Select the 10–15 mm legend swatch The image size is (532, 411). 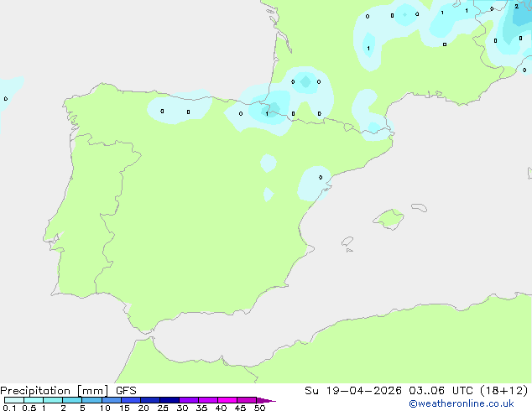click(111, 400)
